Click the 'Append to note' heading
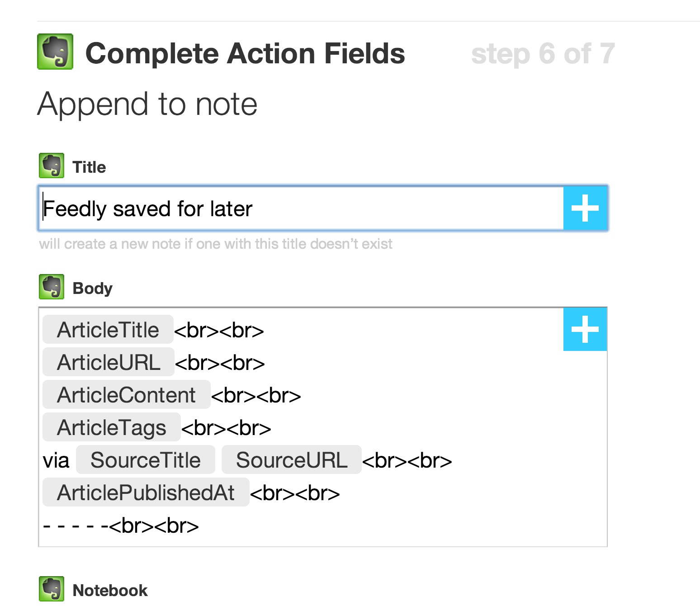The height and width of the screenshot is (606, 700). (x=147, y=104)
